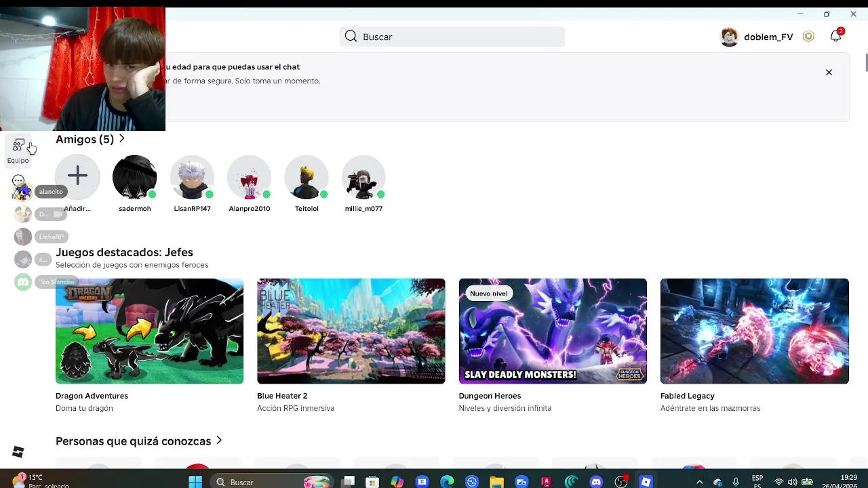This screenshot has height=488, width=868.
Task: Open the Dragon Adventures thumbnail
Action: point(149,331)
